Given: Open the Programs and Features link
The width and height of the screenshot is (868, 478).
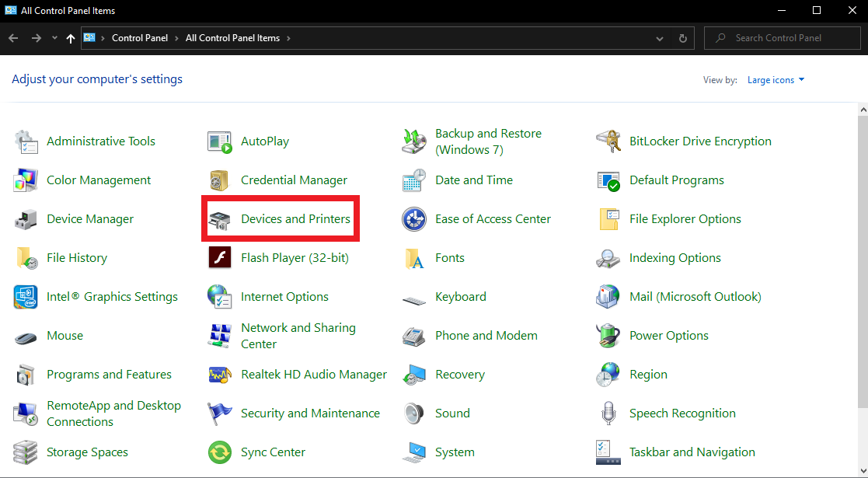Looking at the screenshot, I should point(109,375).
